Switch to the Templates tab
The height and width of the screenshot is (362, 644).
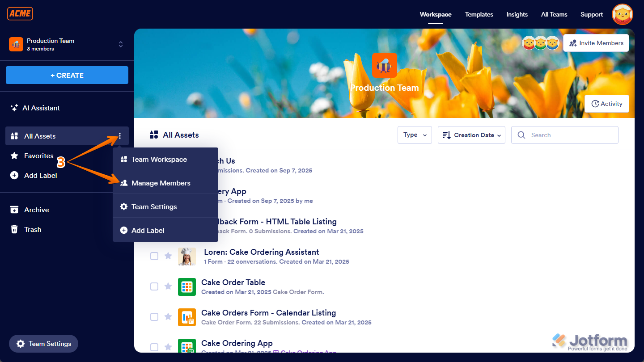point(479,14)
